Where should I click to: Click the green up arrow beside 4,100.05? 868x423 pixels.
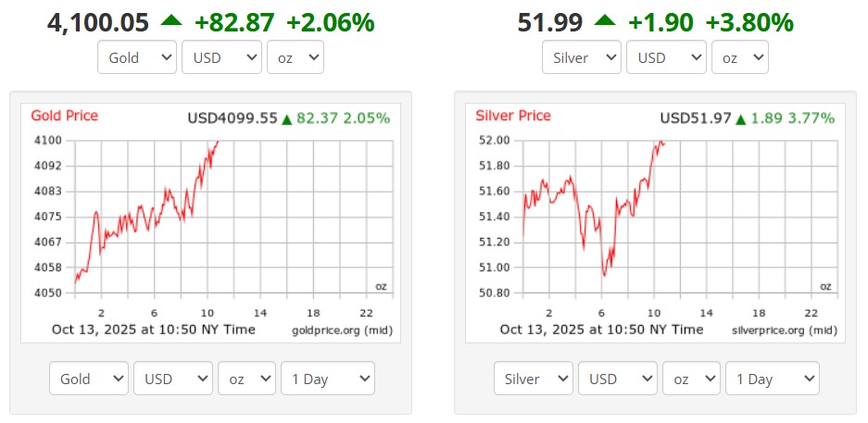171,21
